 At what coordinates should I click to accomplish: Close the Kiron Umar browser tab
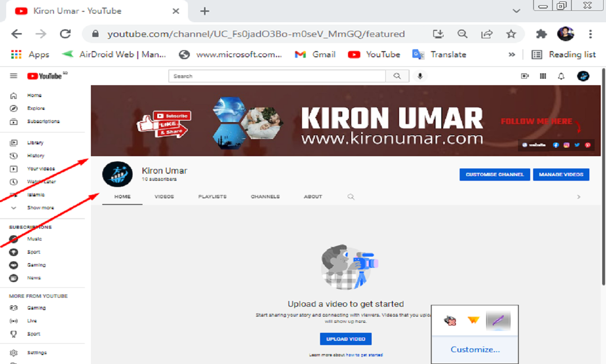click(x=176, y=11)
